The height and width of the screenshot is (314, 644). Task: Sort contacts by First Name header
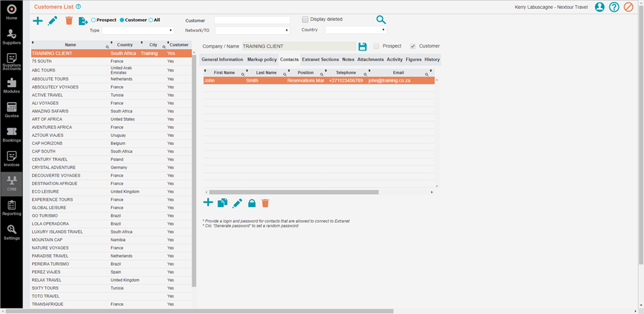pyautogui.click(x=224, y=72)
